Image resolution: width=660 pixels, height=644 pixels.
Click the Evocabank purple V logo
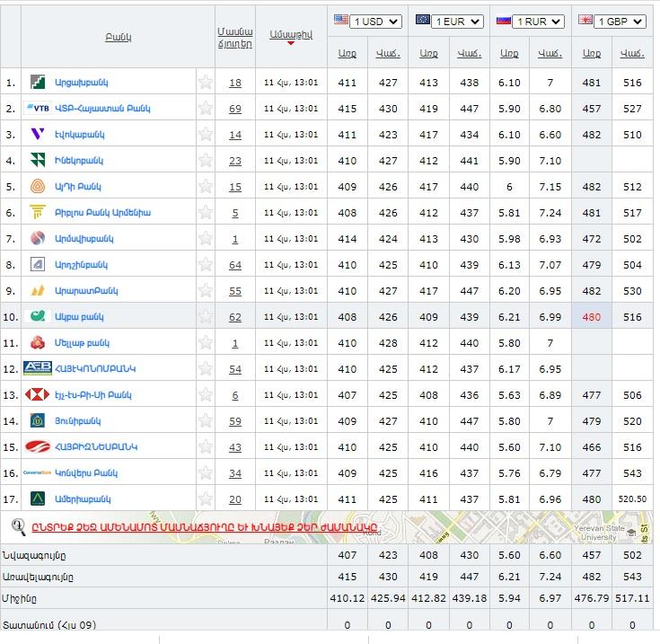point(38,135)
